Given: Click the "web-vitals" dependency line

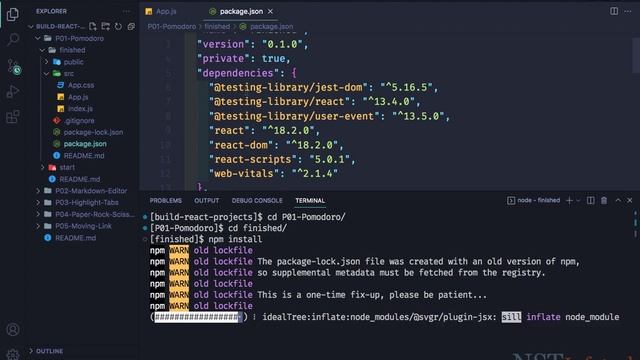Looking at the screenshot, I should [x=273, y=174].
